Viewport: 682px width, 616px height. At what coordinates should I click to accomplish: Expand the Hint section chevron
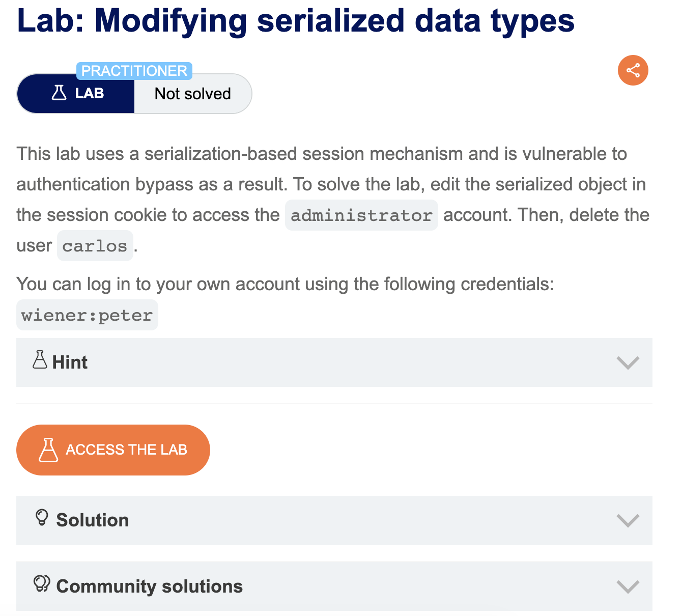[628, 363]
